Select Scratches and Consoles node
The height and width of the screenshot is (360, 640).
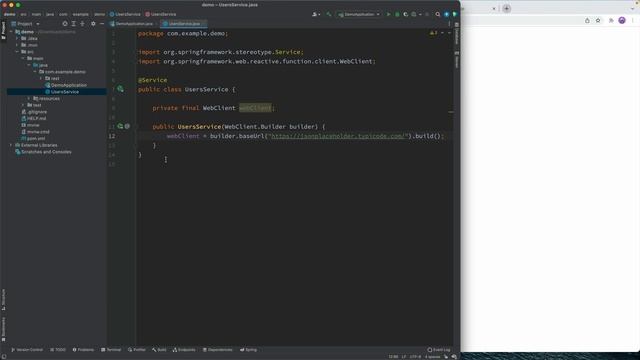point(46,152)
